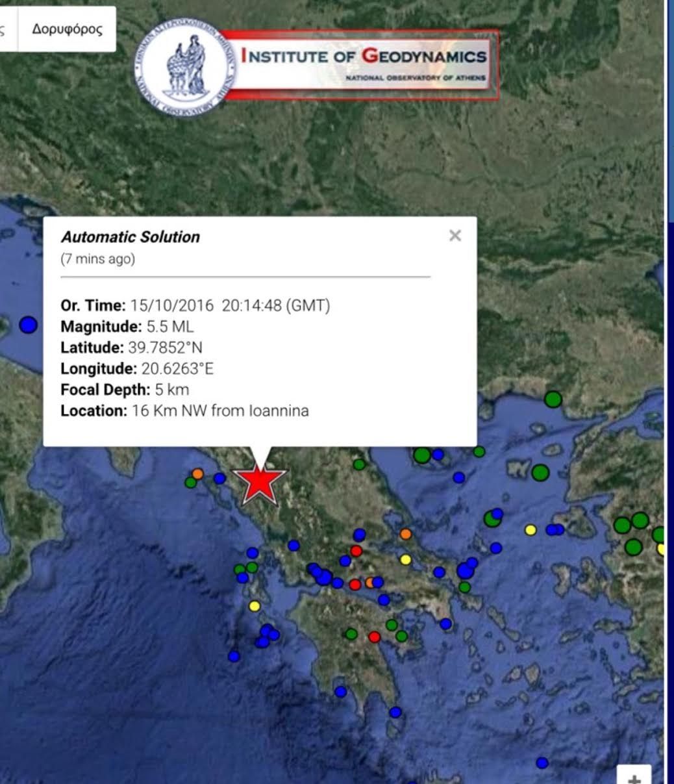The image size is (674, 784).
Task: Select green marker just below the orange Corfu marker
Action: 190,483
